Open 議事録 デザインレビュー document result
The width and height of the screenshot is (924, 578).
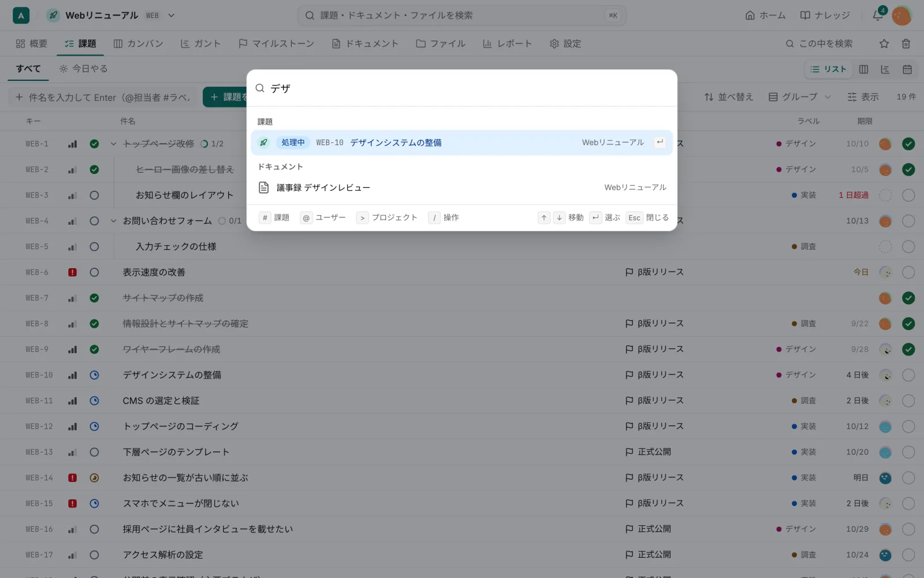point(461,188)
